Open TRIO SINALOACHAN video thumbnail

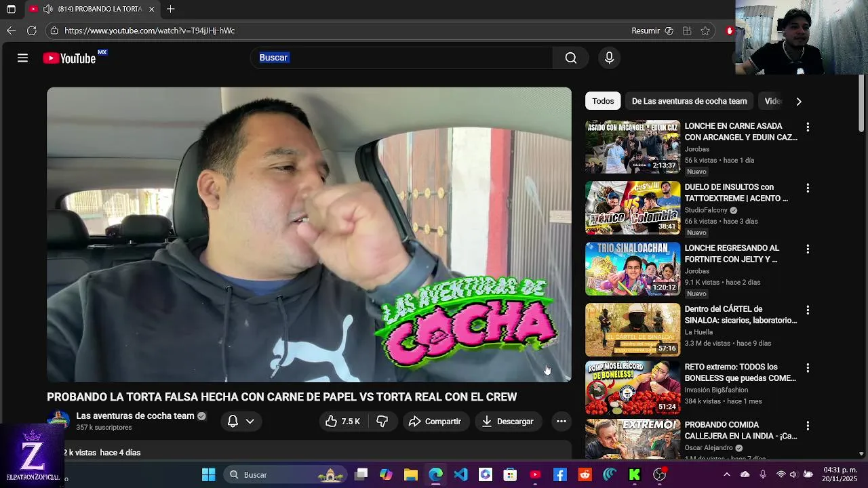coord(633,269)
